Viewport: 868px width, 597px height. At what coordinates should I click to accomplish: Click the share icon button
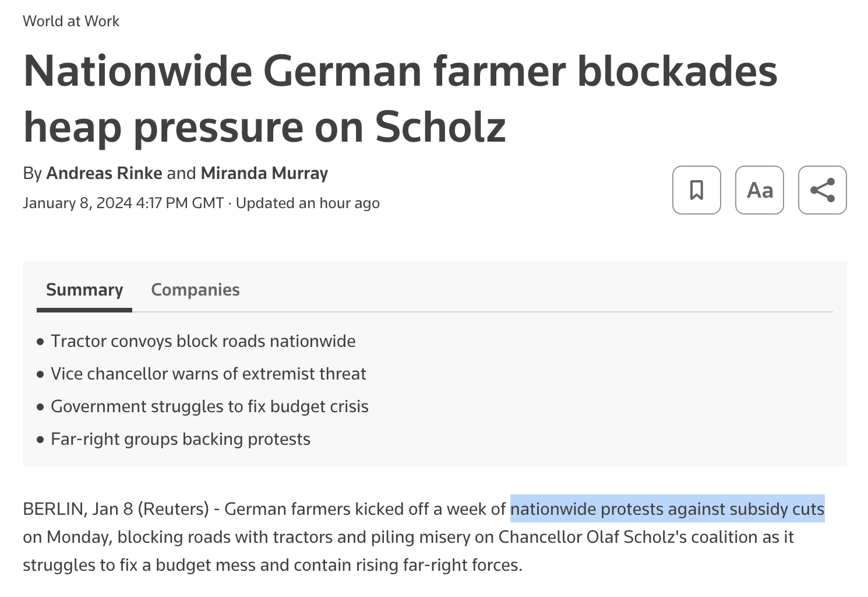coord(822,190)
